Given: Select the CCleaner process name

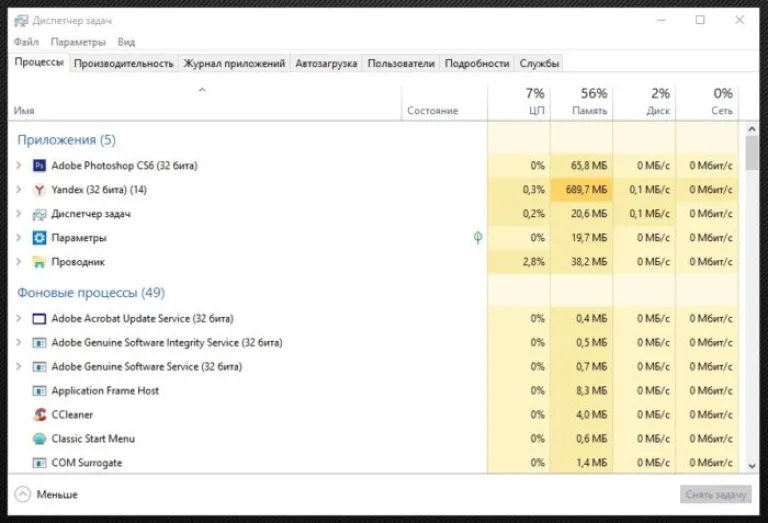Looking at the screenshot, I should [x=72, y=415].
